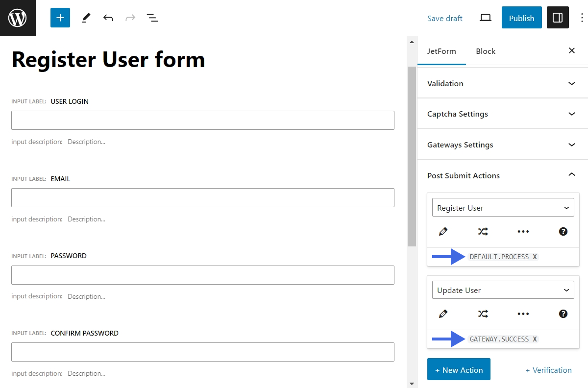
Task: Open the Register User action dropdown
Action: coord(503,207)
